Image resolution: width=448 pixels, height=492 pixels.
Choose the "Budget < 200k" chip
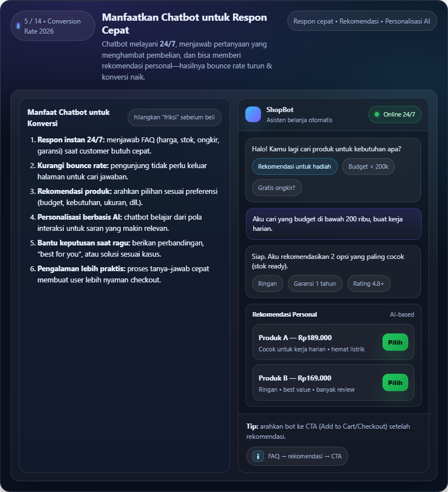[368, 166]
